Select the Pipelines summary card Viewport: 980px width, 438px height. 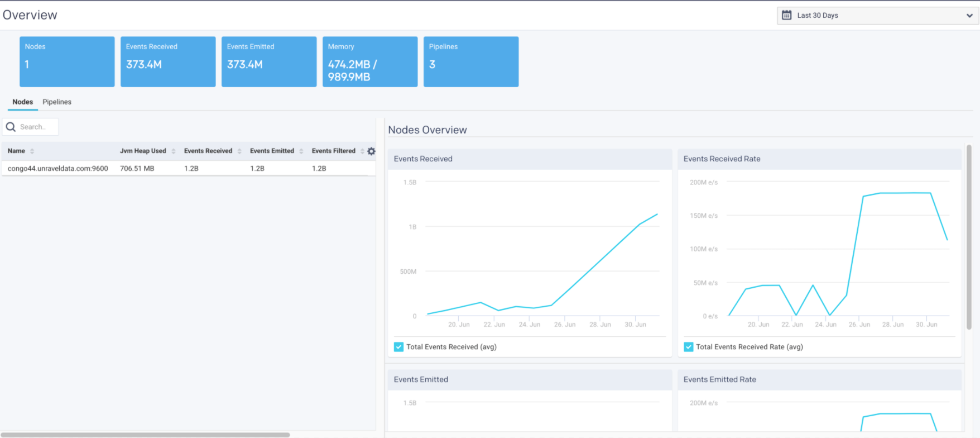(471, 61)
